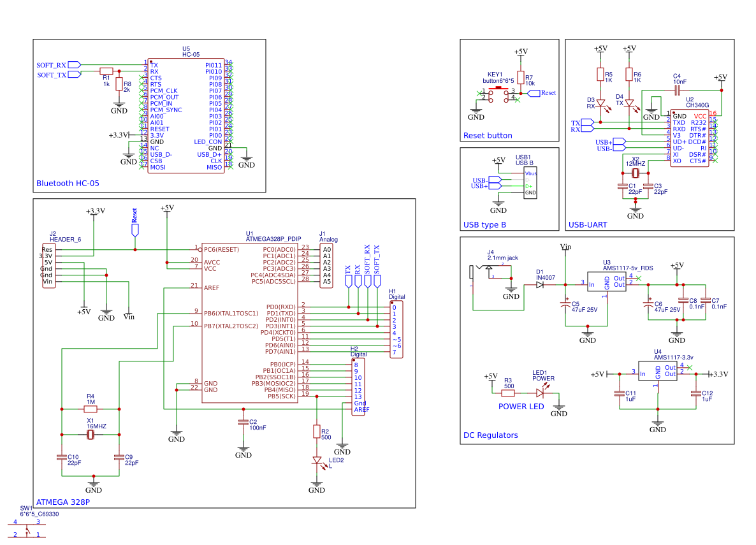Click the "PC6(RESET)" pin label
The image size is (756, 545).
(221, 249)
